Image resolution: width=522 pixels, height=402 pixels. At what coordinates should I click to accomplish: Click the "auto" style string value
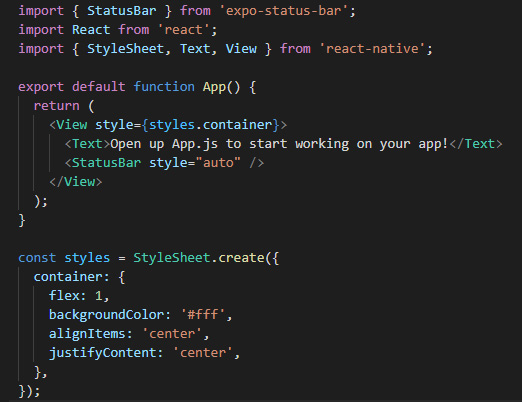coord(218,163)
